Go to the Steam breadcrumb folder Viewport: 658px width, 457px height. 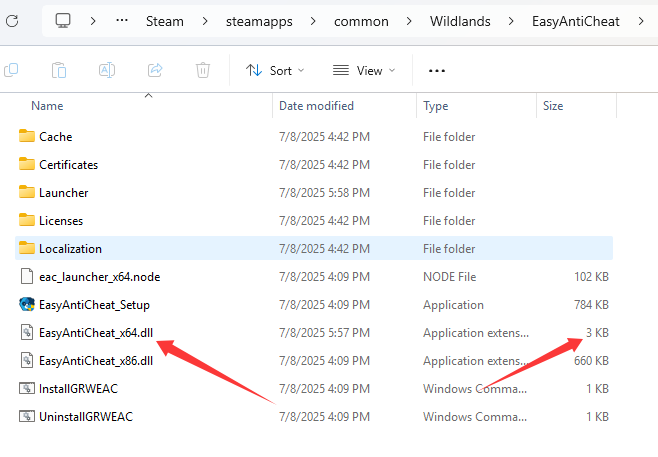tap(164, 21)
